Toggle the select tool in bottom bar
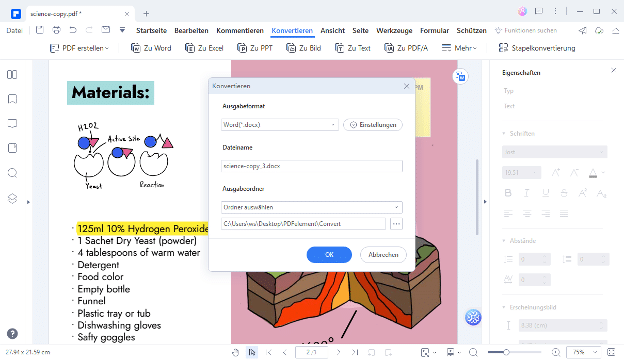This screenshot has width=624, height=360. coord(252,352)
